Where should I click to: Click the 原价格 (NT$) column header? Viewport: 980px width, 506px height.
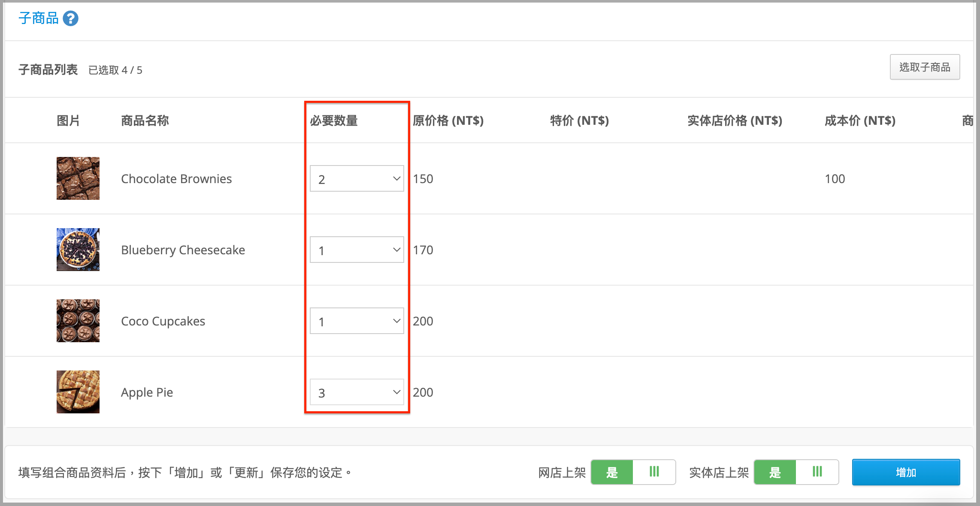coord(448,120)
